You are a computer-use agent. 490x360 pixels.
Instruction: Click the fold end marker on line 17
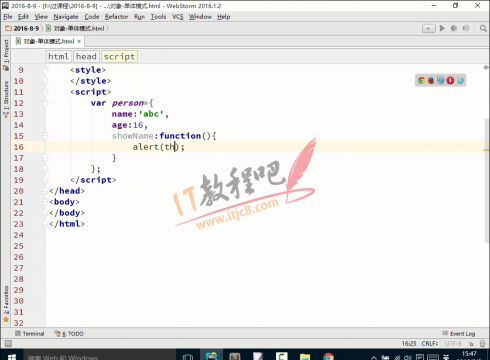tap(45, 158)
